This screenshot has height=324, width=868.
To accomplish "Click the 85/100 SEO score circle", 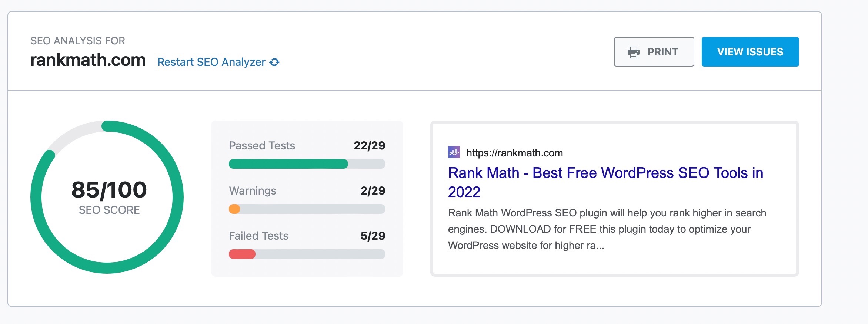I will (x=107, y=197).
